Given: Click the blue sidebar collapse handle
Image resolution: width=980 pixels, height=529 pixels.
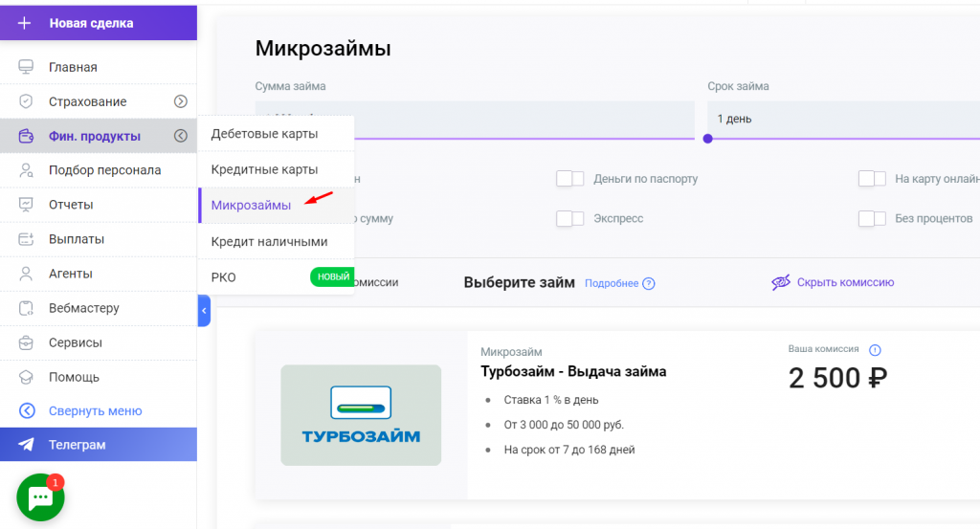Looking at the screenshot, I should coord(204,310).
